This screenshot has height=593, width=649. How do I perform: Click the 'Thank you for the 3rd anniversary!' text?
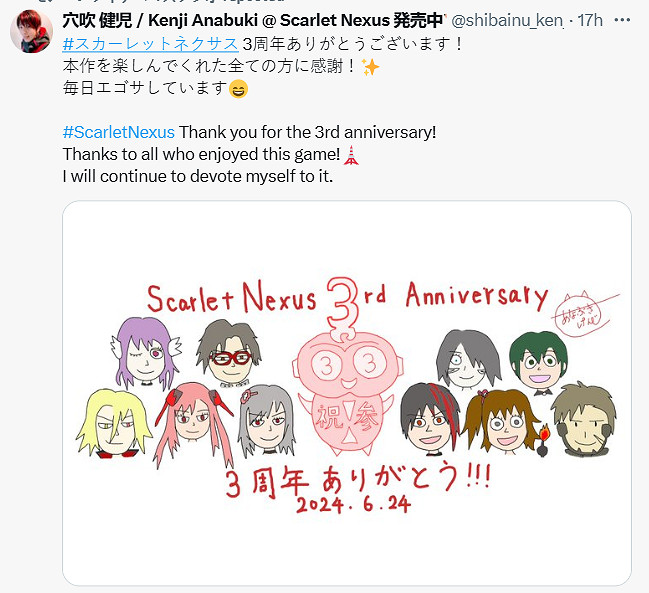click(x=308, y=132)
